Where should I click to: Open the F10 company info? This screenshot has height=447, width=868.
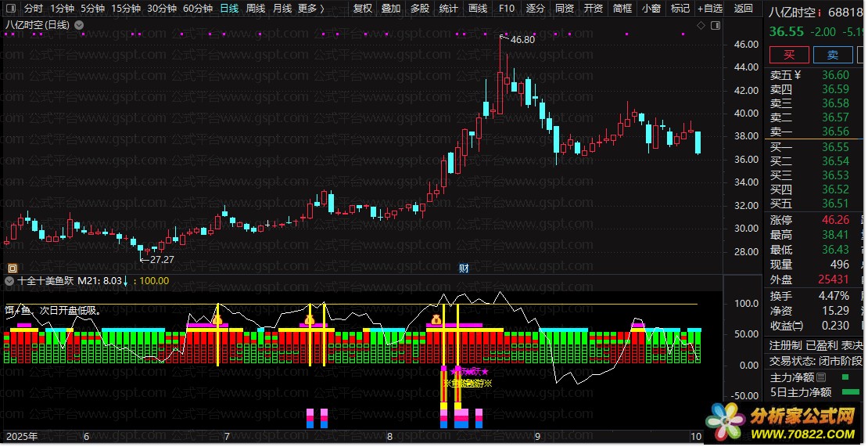506,9
